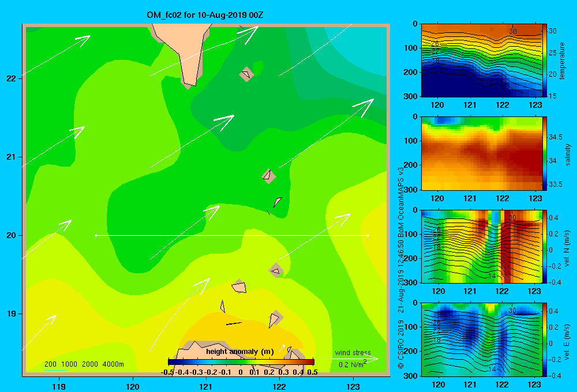Click longitude label 121 below main map
The width and height of the screenshot is (577, 392).
pyautogui.click(x=206, y=386)
